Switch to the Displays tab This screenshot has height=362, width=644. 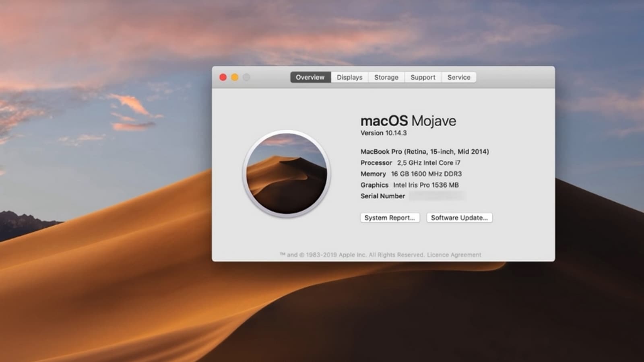(x=349, y=77)
